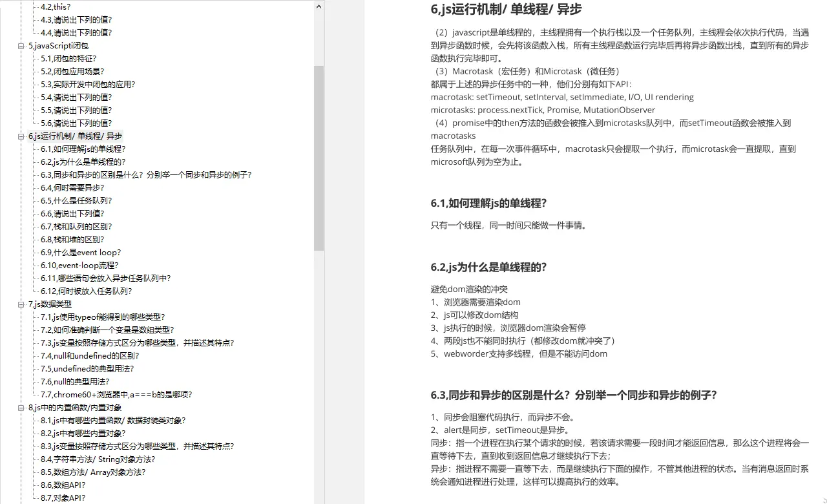The width and height of the screenshot is (827, 504).
Task: Open outline item 5.5,请说出下列的值?
Action: tap(76, 110)
